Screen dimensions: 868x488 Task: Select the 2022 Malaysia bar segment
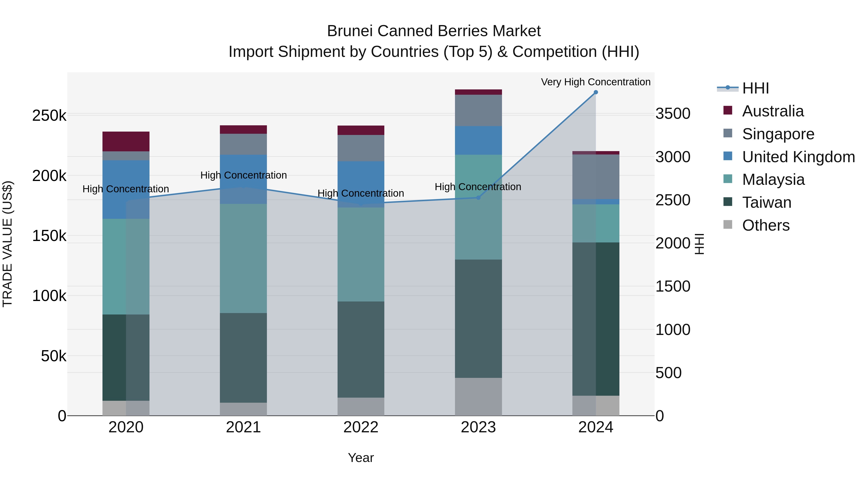click(x=361, y=254)
